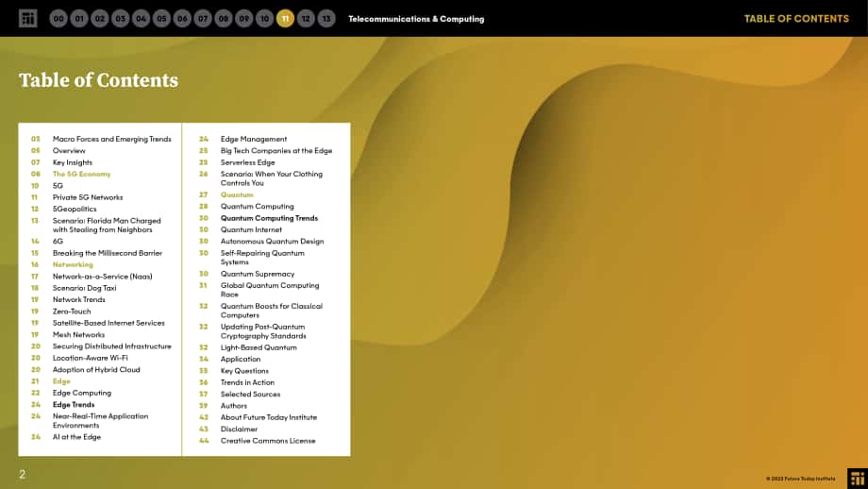This screenshot has height=489, width=868.
Task: Go to section 13 navigation circle
Action: pyautogui.click(x=326, y=18)
